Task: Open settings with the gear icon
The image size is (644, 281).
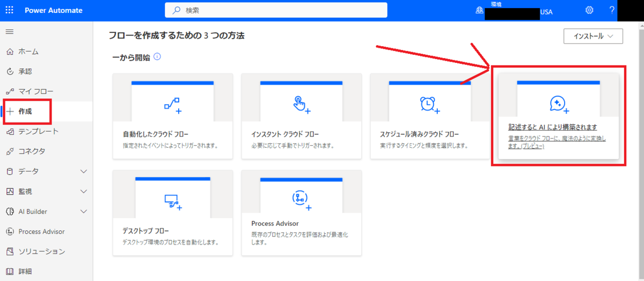Action: (x=589, y=10)
